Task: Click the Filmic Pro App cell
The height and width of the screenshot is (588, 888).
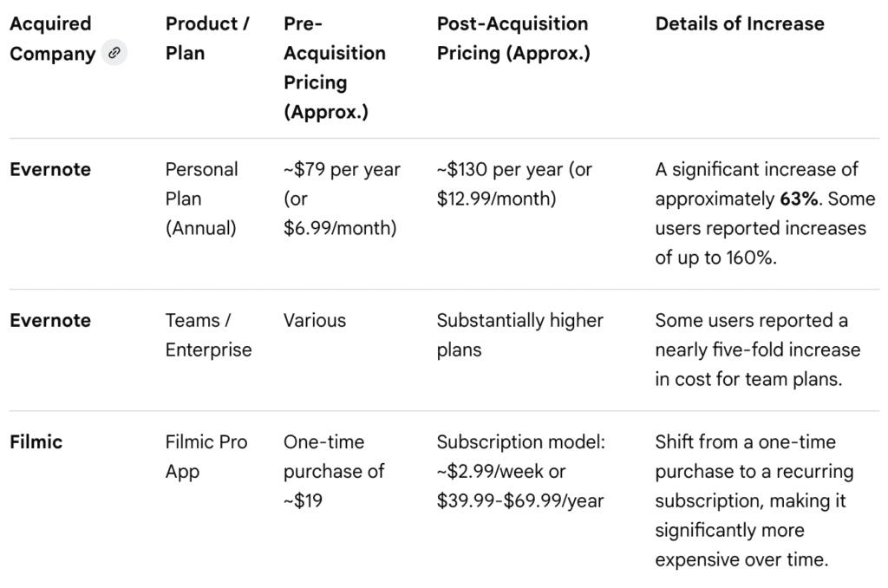Action: [x=206, y=456]
